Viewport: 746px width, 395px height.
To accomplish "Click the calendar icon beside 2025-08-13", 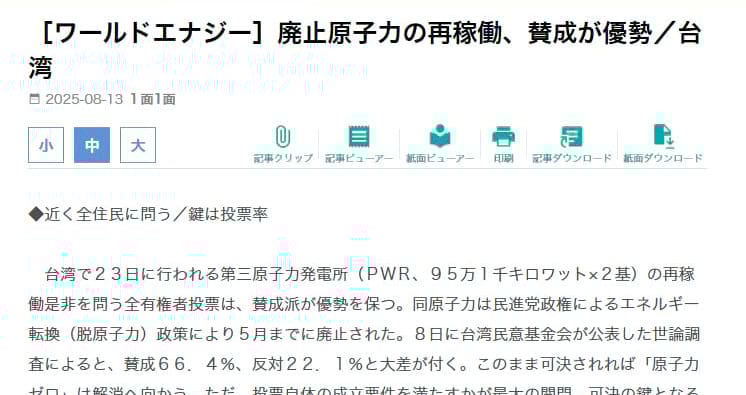I will [x=34, y=99].
